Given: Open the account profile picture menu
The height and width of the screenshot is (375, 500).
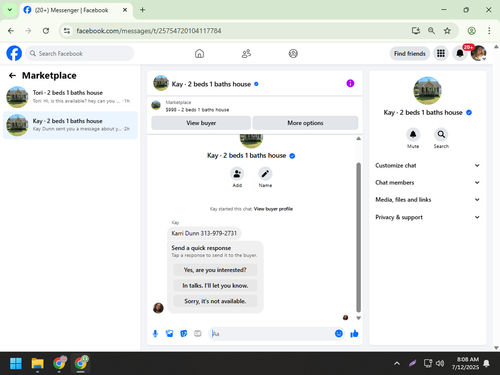Looking at the screenshot, I should point(478,53).
